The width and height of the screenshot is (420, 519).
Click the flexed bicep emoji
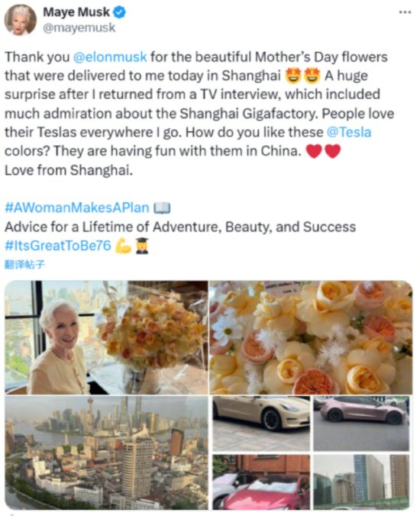[123, 246]
